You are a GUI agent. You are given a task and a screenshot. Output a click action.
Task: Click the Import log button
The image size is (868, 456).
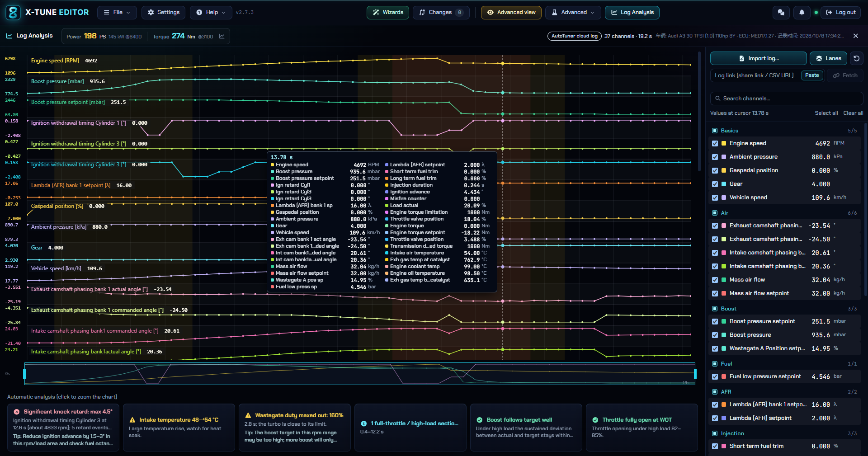click(758, 58)
